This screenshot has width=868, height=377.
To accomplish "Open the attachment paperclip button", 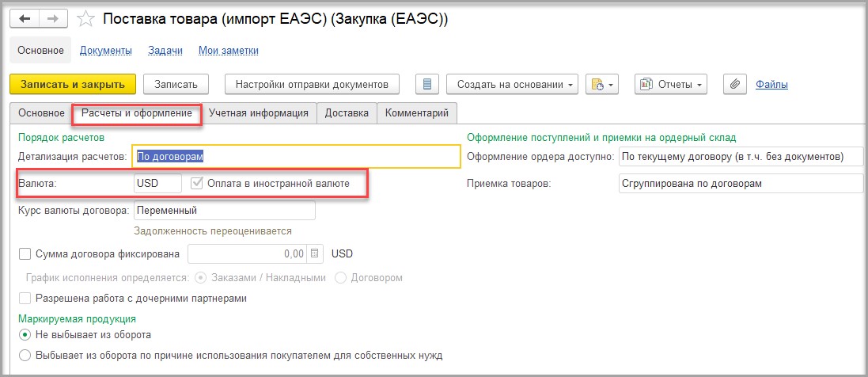I will click(x=735, y=84).
